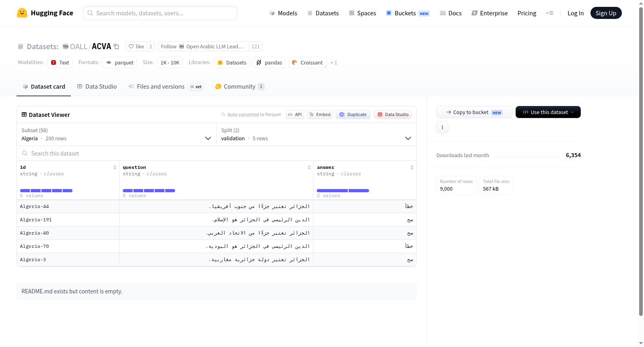The width and height of the screenshot is (644, 347).
Task: Click the search magnifier in dataset search
Action: pos(25,153)
